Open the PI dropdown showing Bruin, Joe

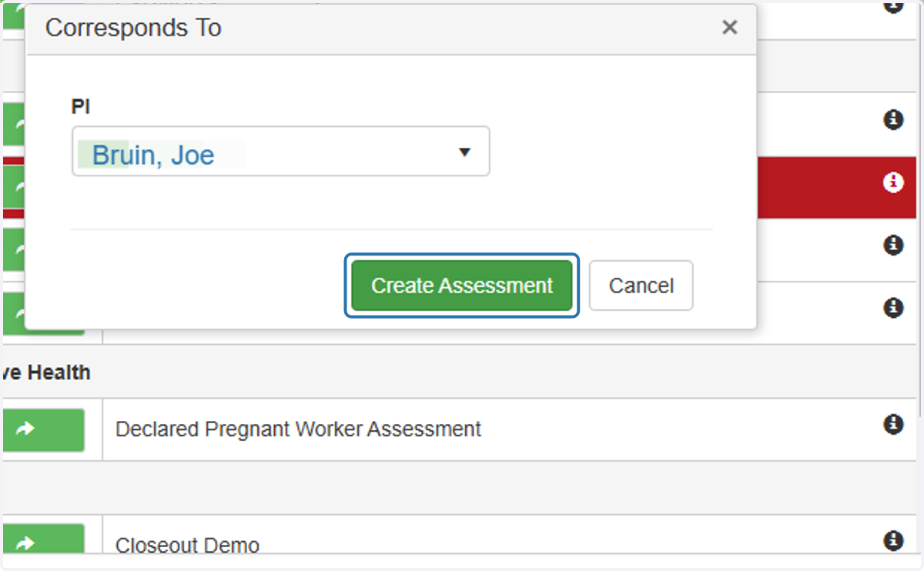(x=281, y=152)
